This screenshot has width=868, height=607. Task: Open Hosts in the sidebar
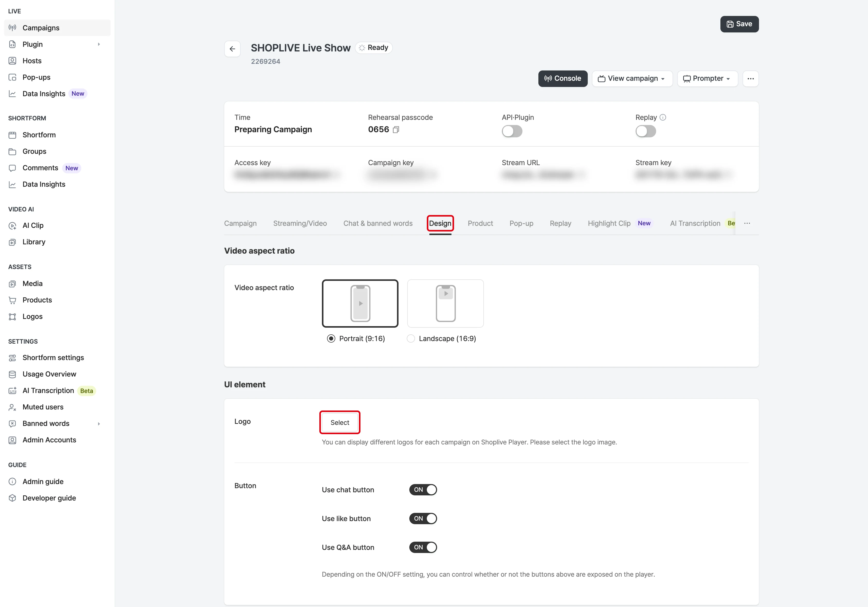[x=57, y=61]
